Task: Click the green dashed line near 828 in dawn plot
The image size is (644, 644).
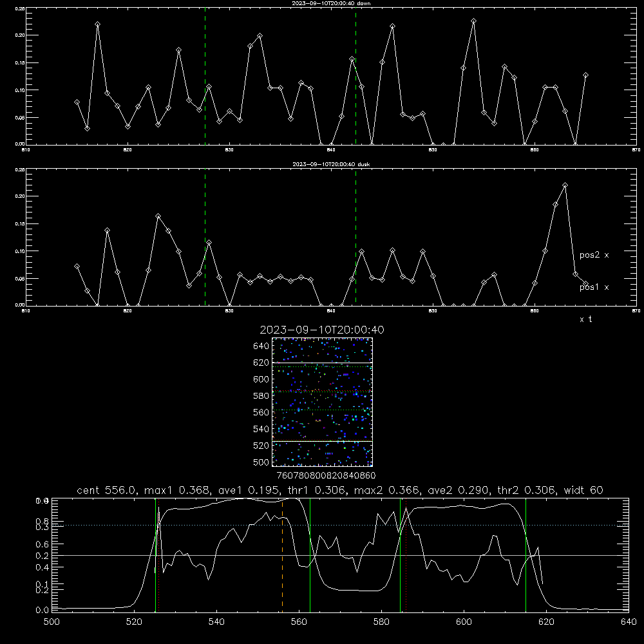Action: point(205,76)
